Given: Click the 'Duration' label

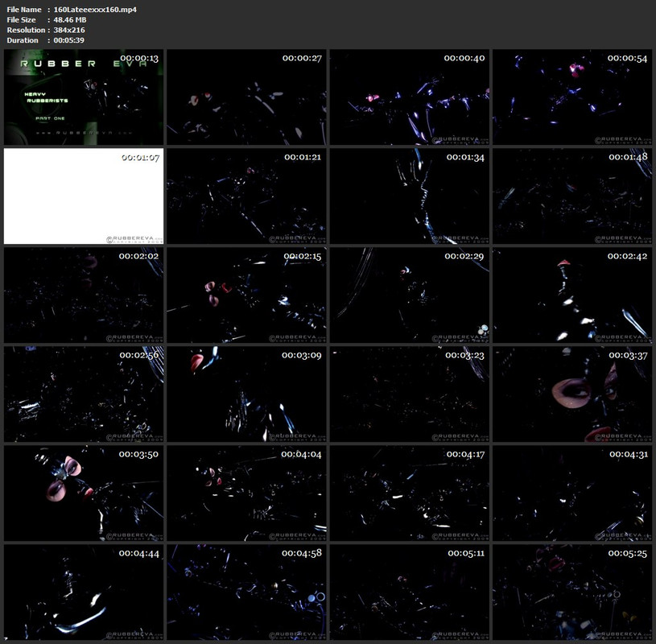Looking at the screenshot, I should (23, 40).
